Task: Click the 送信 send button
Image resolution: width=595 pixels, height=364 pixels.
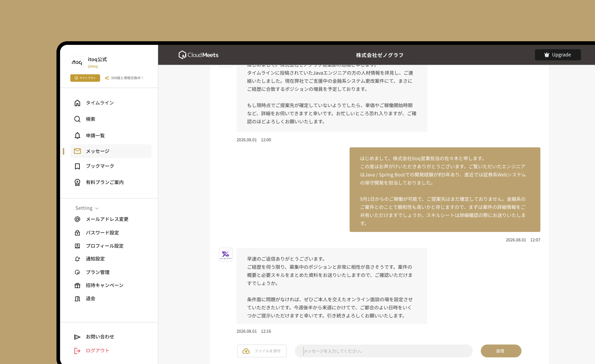Action: pos(501,351)
